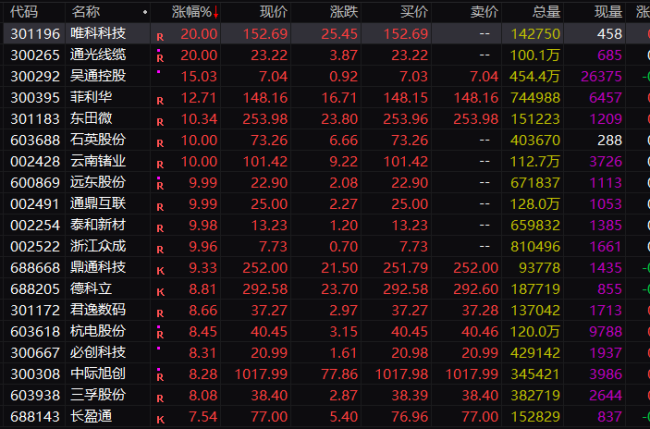Click the R marker for 中际旭创
This screenshot has height=429, width=650.
[160, 378]
